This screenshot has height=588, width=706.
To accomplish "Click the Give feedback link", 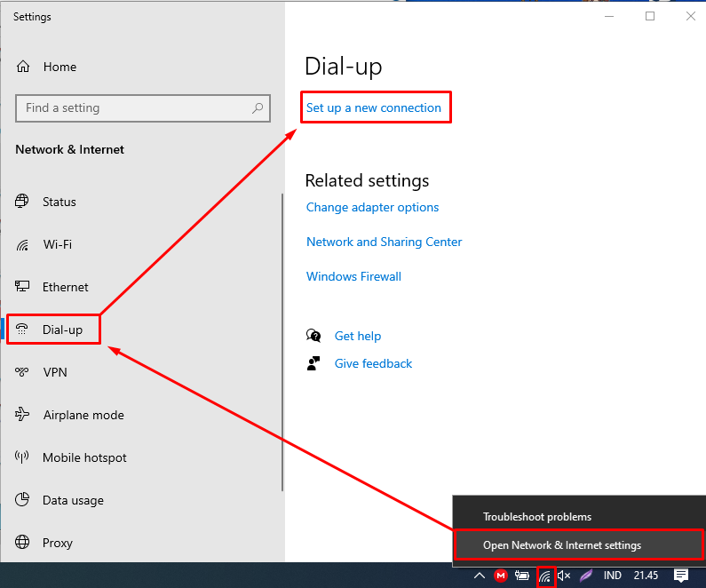I will [373, 363].
